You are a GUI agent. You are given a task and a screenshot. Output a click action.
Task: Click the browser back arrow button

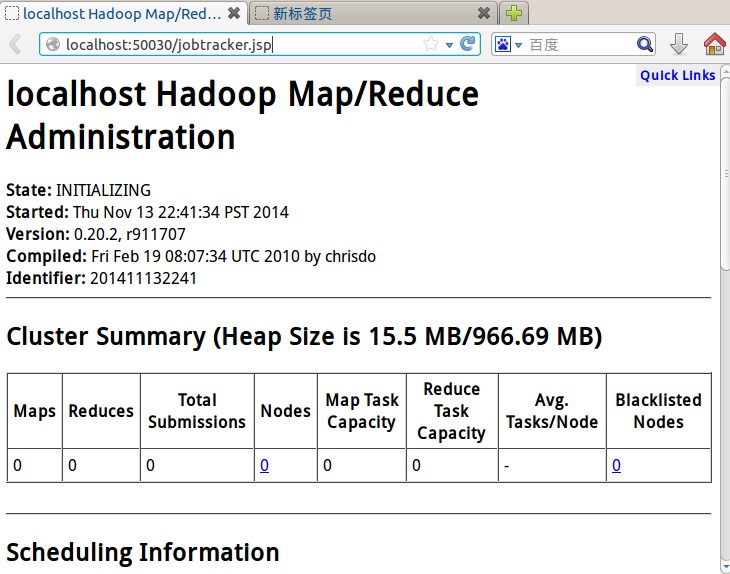(15, 45)
